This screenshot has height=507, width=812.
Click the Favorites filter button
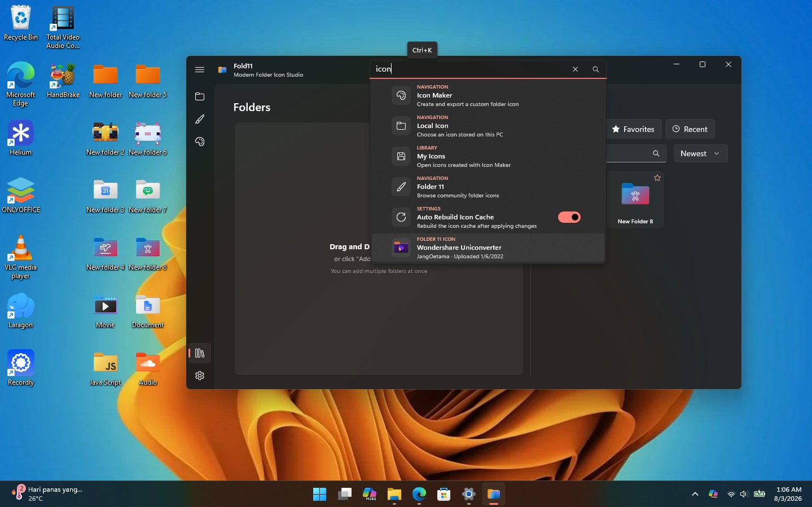click(633, 129)
